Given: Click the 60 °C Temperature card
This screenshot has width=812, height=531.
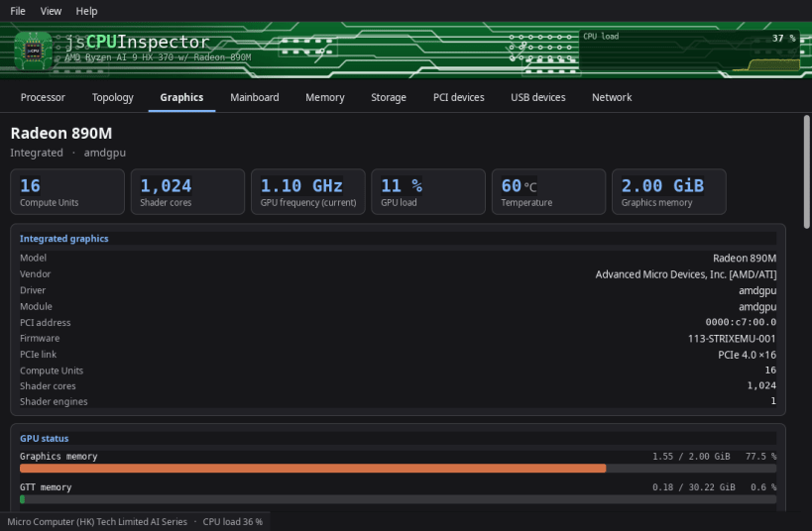Looking at the screenshot, I should pyautogui.click(x=548, y=191).
